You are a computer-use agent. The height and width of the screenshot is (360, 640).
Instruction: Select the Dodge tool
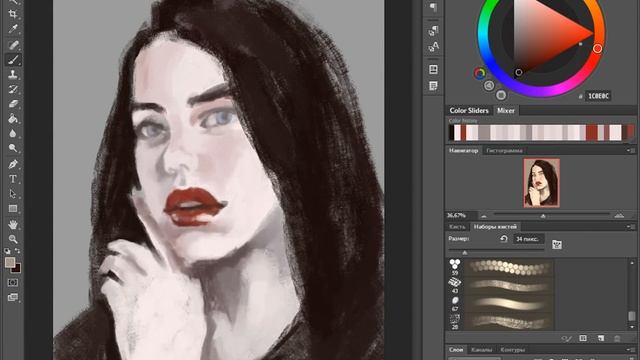pos(13,148)
